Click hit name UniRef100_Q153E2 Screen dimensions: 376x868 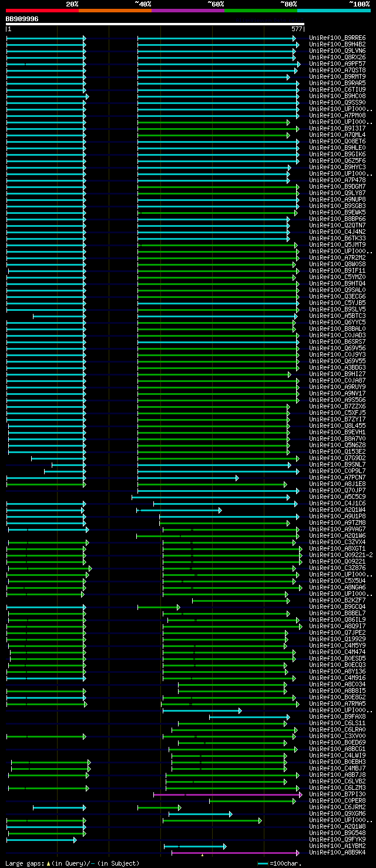tap(337, 452)
